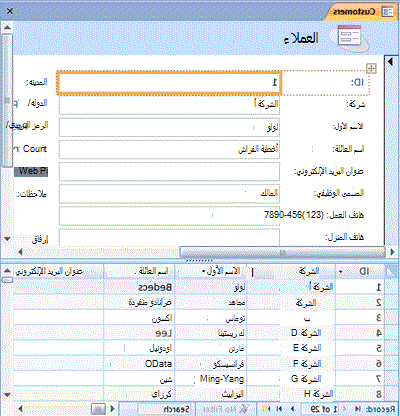Select the ID column header in the datasheet
This screenshot has height=416, width=400.
360,272
